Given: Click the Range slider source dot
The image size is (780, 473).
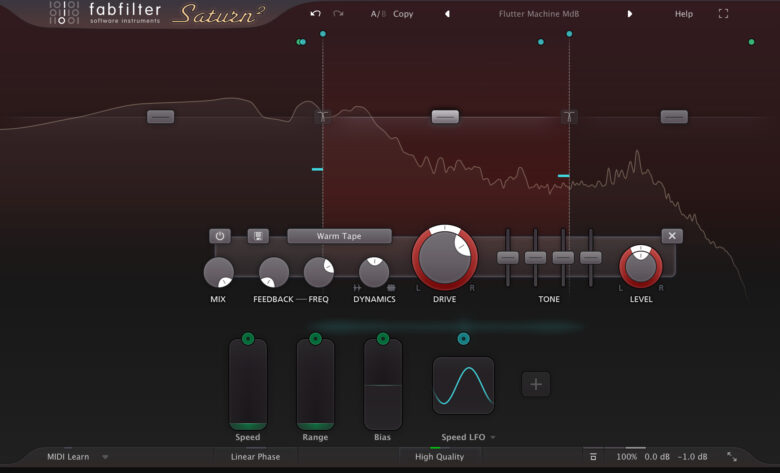Looking at the screenshot, I should click(315, 339).
